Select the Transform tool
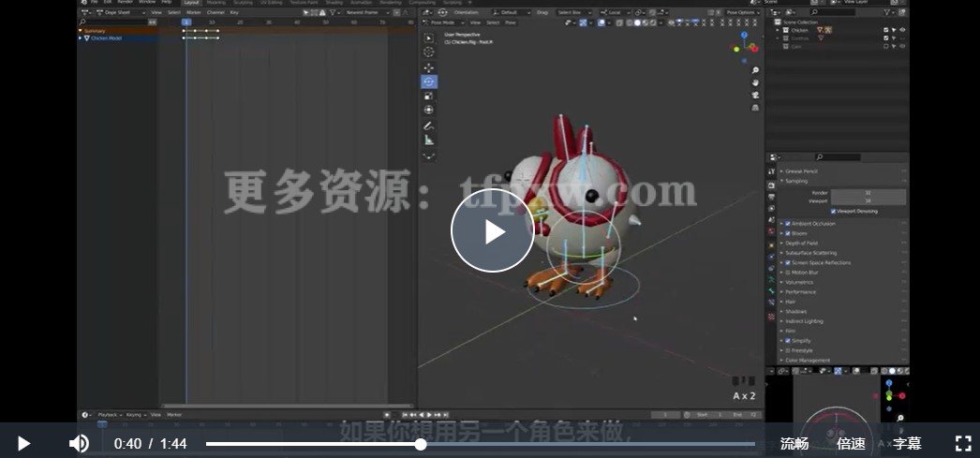Viewport: 980px width, 458px height. 429,110
